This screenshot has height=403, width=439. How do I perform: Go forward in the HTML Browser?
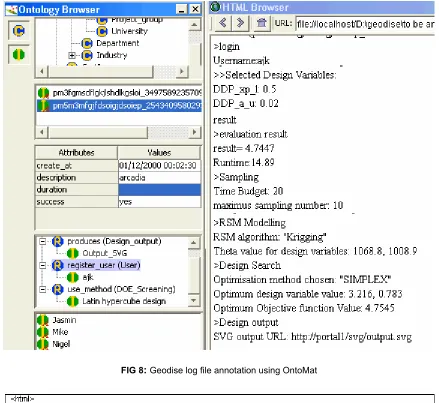coord(240,23)
